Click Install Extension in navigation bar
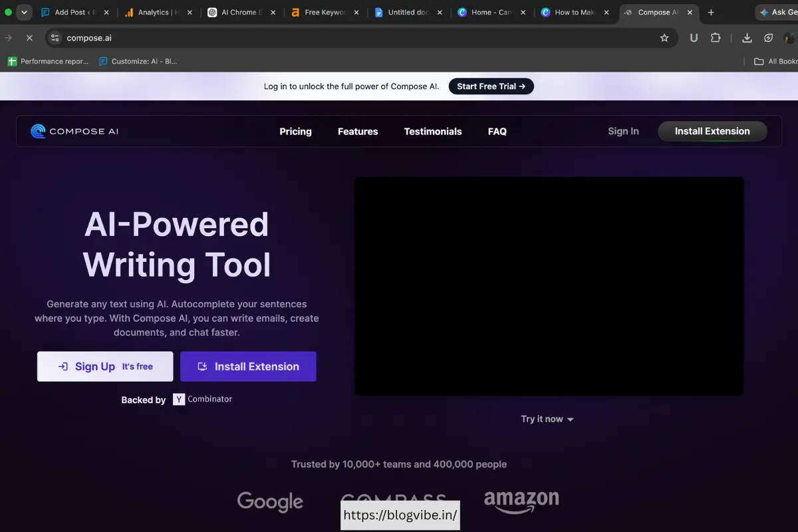 tap(712, 131)
